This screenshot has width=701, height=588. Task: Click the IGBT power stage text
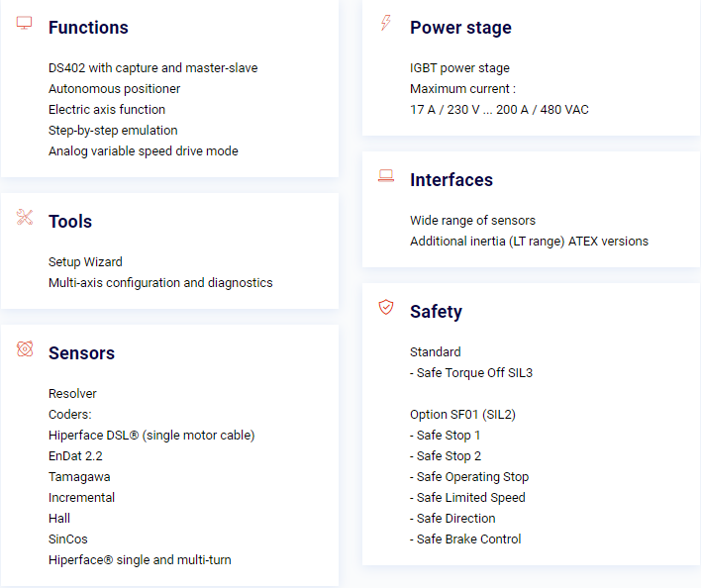tap(459, 68)
